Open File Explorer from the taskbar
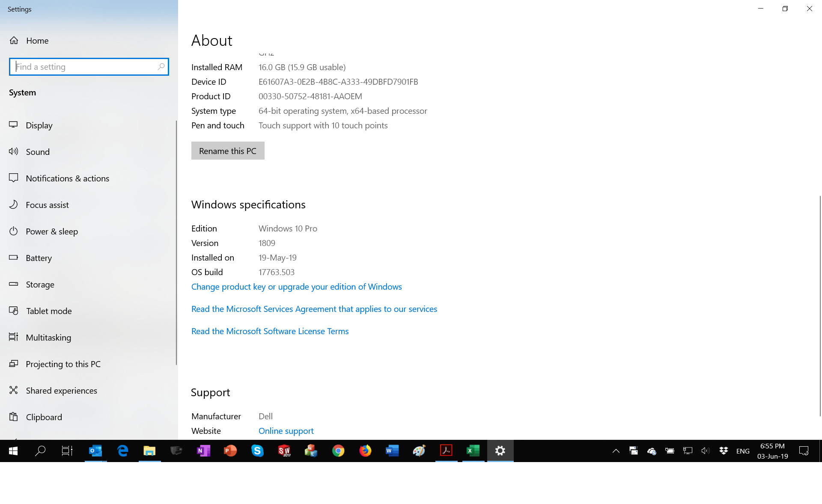This screenshot has height=504, width=822. pyautogui.click(x=149, y=451)
